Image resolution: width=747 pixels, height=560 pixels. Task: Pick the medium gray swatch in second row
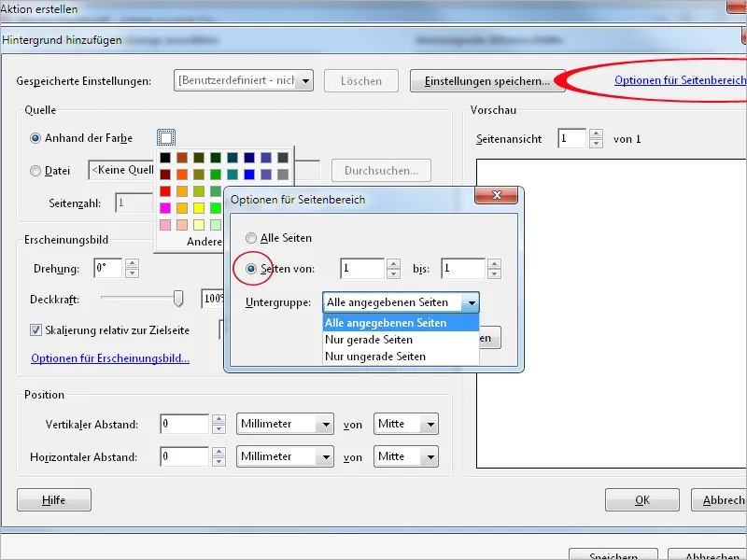(283, 175)
